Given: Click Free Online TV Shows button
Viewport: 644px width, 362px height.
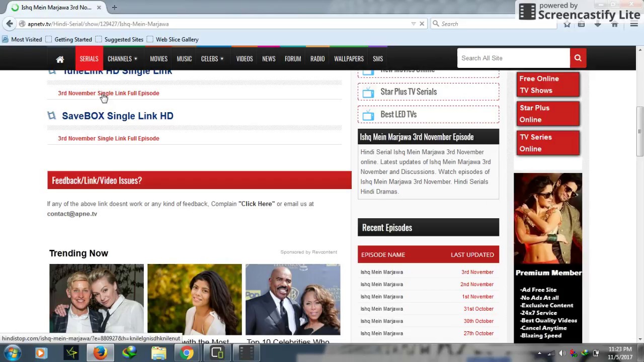Looking at the screenshot, I should tap(547, 84).
